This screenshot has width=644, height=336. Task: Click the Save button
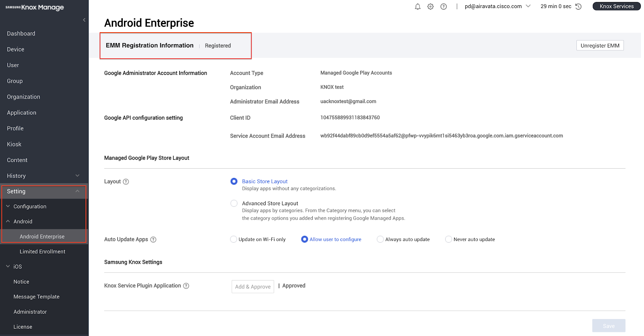click(x=609, y=326)
